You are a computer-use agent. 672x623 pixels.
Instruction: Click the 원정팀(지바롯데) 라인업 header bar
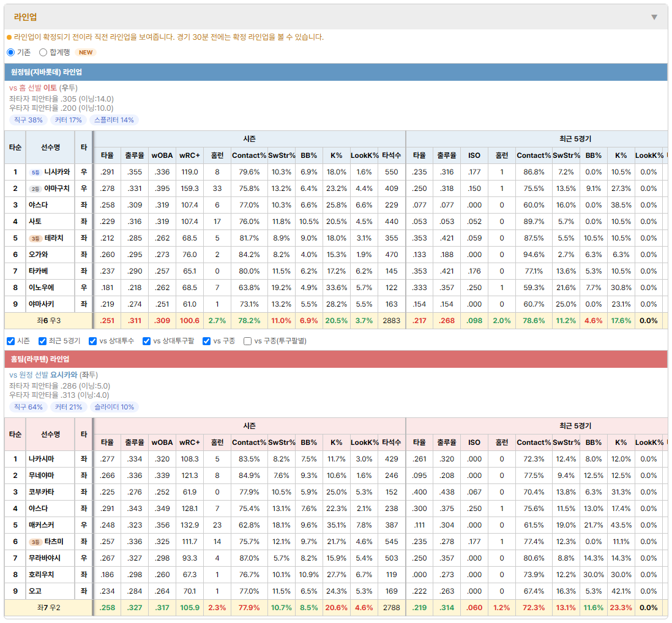(336, 72)
